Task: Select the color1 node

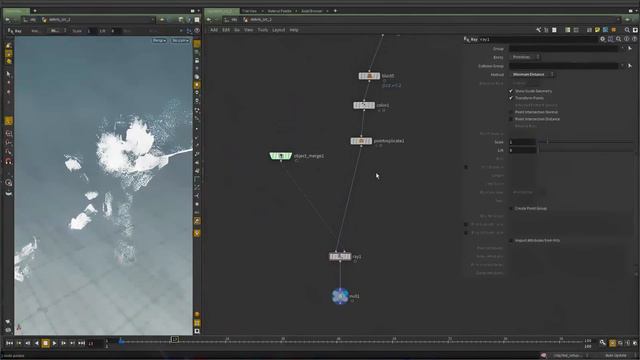Action: coord(364,105)
